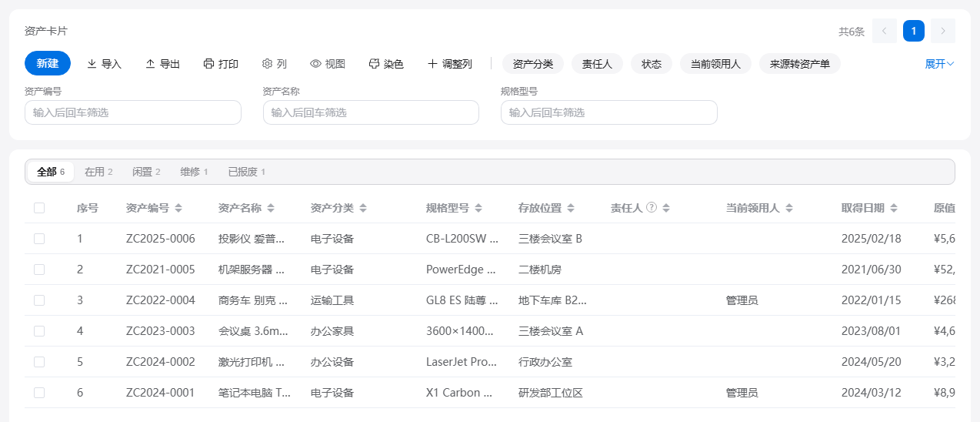Check the row for ZC2024-0002
The height and width of the screenshot is (422, 980).
[39, 362]
